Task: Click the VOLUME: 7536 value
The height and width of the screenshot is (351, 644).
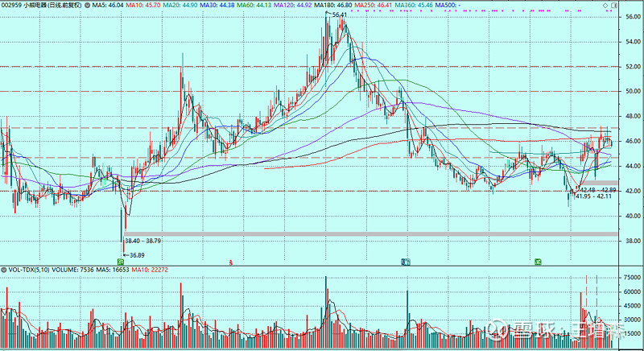Action: (x=73, y=270)
